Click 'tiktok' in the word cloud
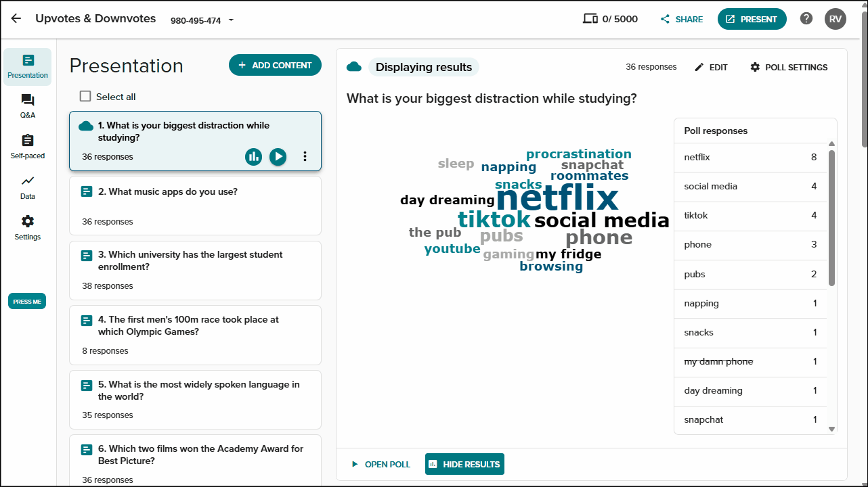 click(494, 219)
